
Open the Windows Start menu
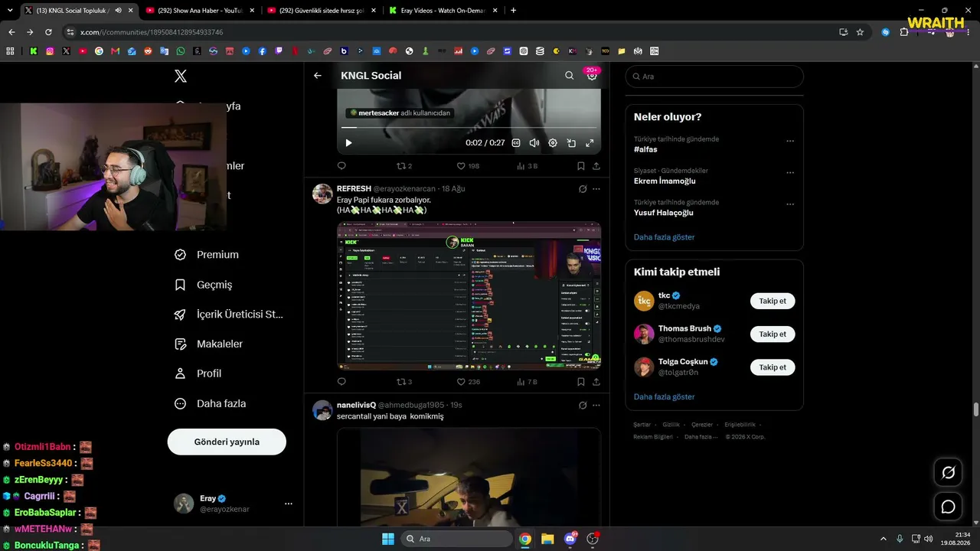pyautogui.click(x=387, y=539)
